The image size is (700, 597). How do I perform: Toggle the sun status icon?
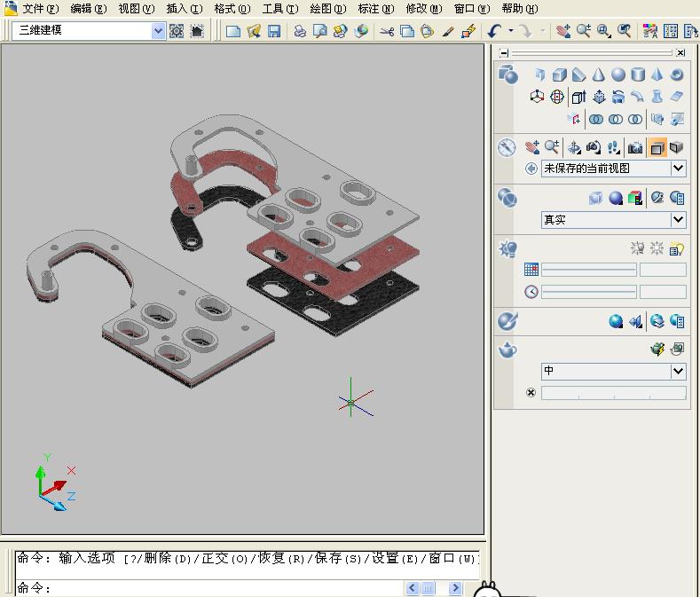[x=657, y=248]
